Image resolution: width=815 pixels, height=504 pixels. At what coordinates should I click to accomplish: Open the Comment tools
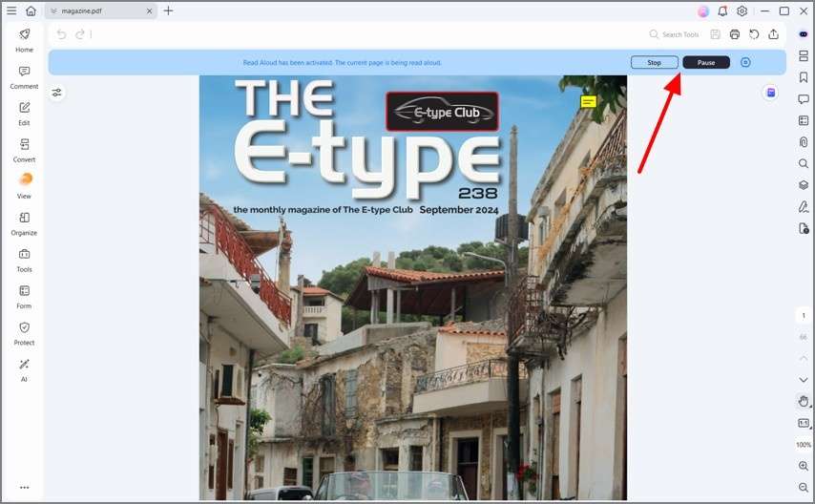click(x=24, y=77)
